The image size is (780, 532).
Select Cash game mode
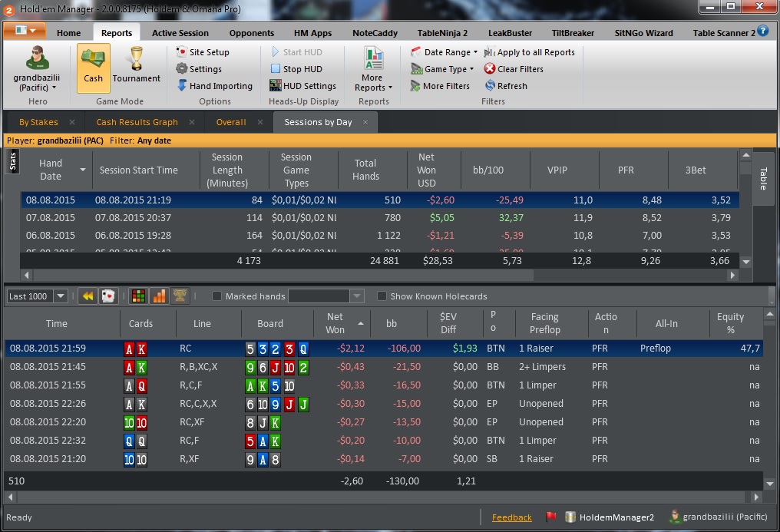(x=93, y=68)
